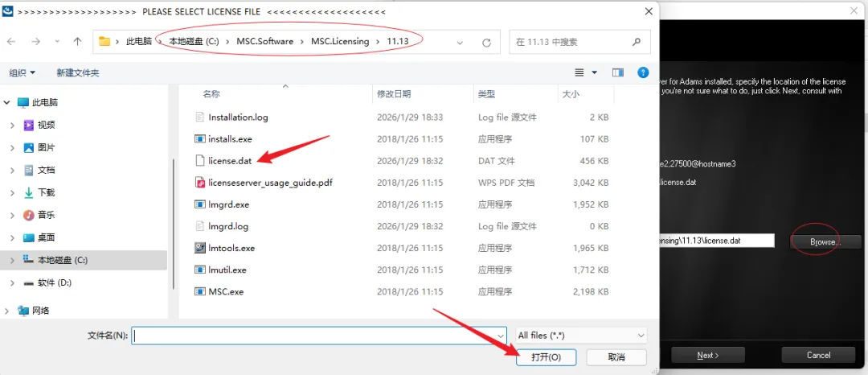
Task: Select MSC.Licensing in the address path
Action: (339, 42)
